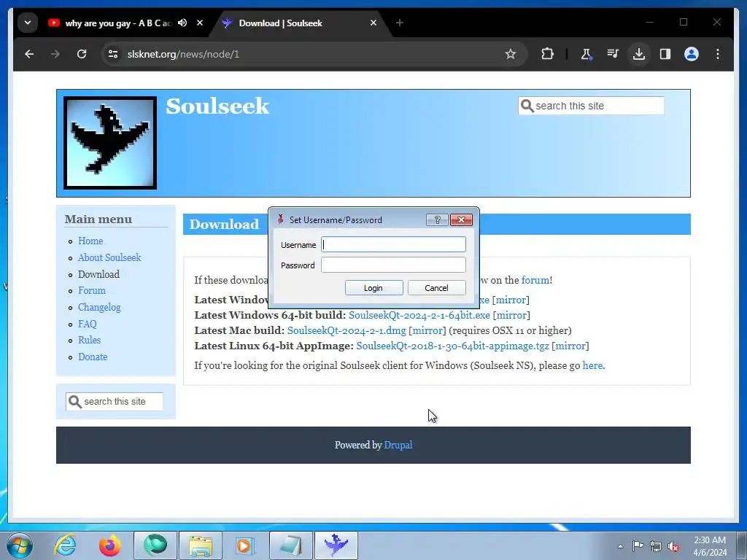Launch Internet Explorer from taskbar
Viewport: 747px width, 560px height.
pos(65,545)
